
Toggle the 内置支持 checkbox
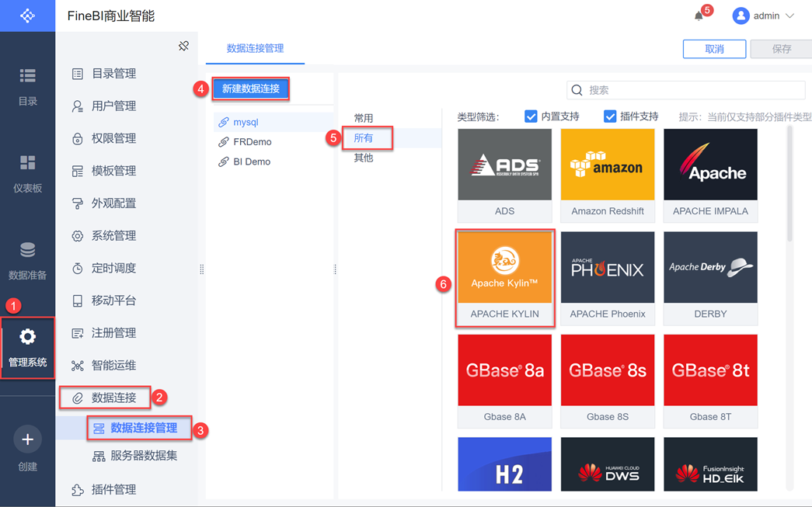tap(531, 116)
